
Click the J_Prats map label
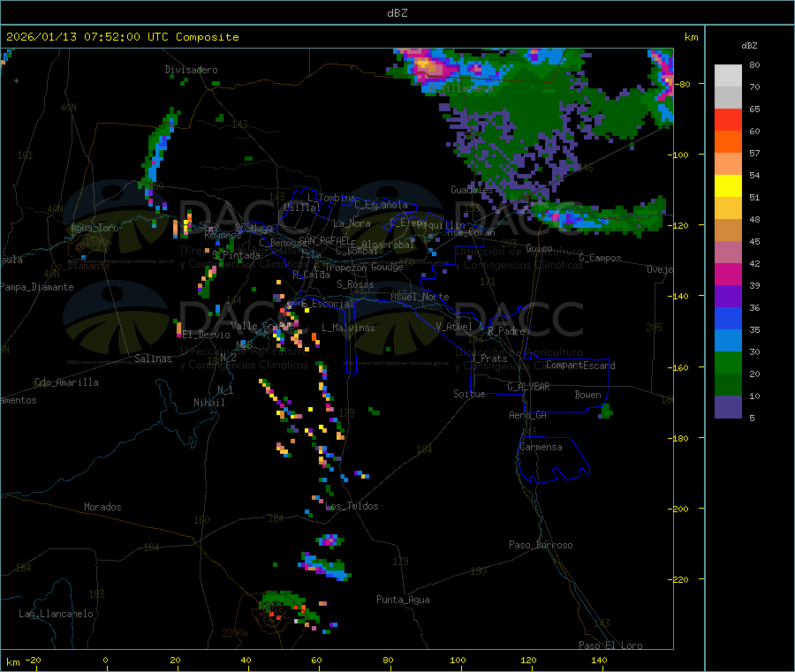click(x=488, y=359)
